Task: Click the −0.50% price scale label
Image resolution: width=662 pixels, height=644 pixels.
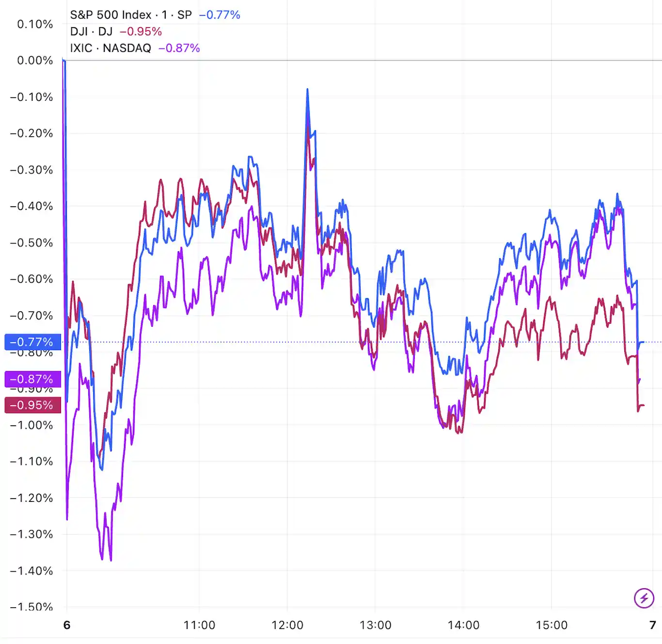Action: (x=32, y=243)
